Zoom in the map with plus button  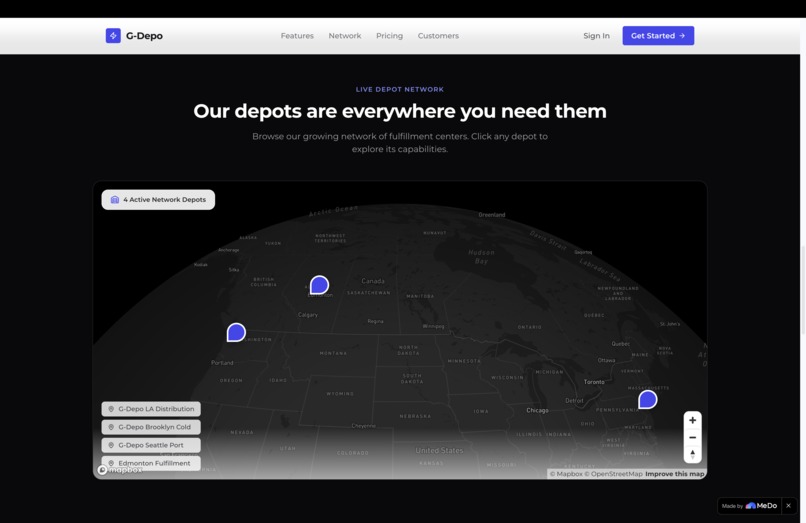click(x=692, y=420)
